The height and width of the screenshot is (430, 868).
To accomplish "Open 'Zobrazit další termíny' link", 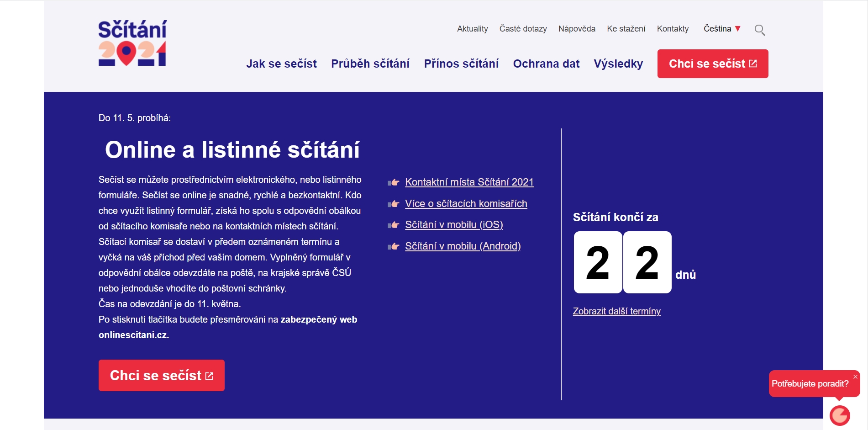I will (x=616, y=311).
